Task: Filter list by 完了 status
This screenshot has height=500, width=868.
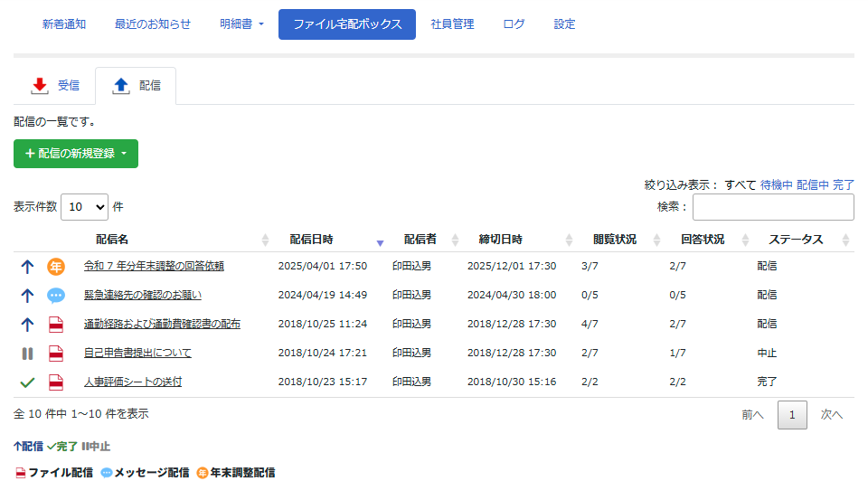Action: 843,184
